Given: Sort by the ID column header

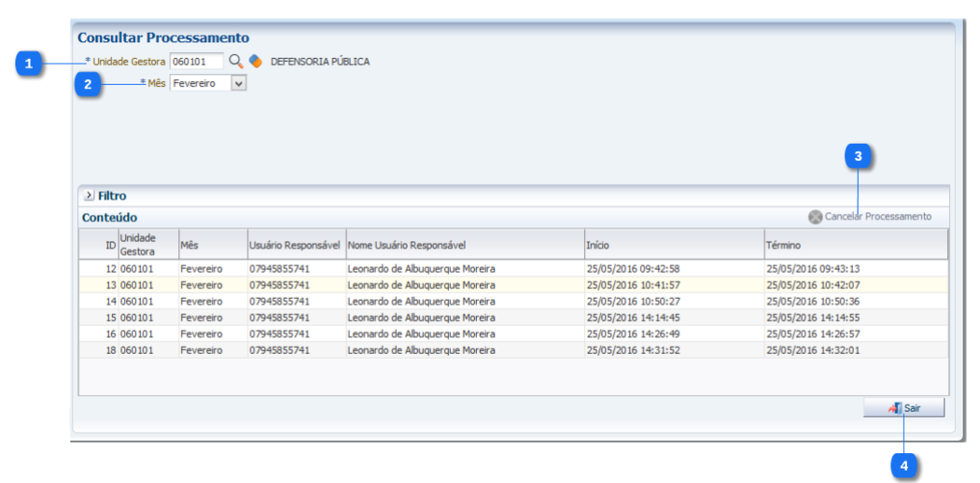Looking at the screenshot, I should 110,245.
